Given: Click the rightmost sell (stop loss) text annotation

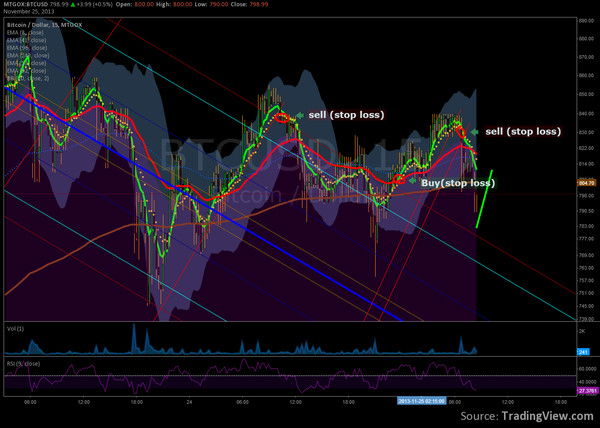Looking at the screenshot, I should pos(522,131).
